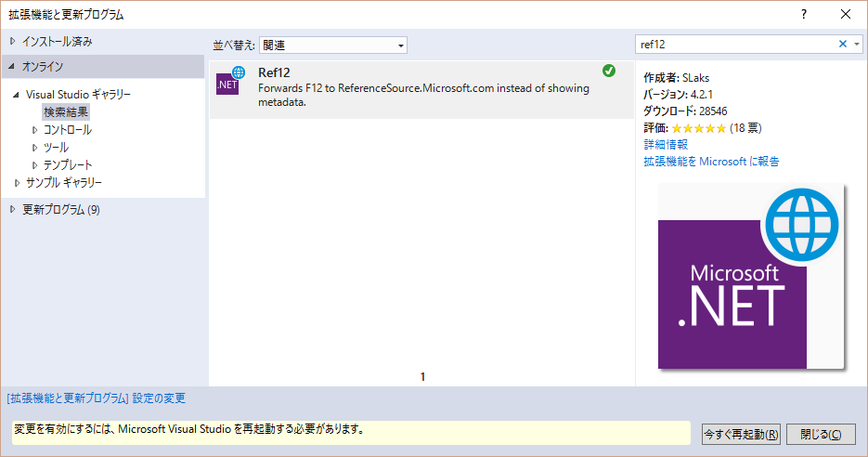Click into the ref12 search field
Screen dimensions: 868x457
click(736, 45)
